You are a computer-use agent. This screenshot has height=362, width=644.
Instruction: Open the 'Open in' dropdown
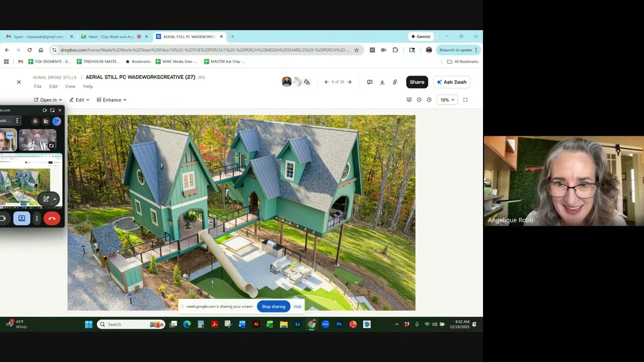48,100
